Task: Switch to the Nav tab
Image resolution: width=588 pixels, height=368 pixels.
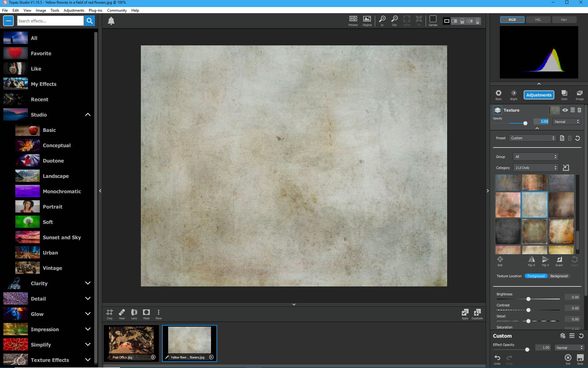Action: click(564, 20)
